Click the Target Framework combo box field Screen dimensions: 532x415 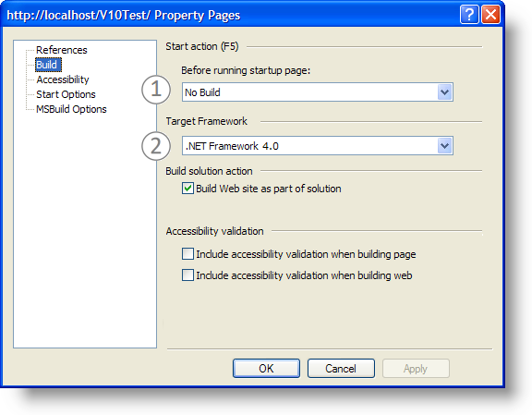317,146
